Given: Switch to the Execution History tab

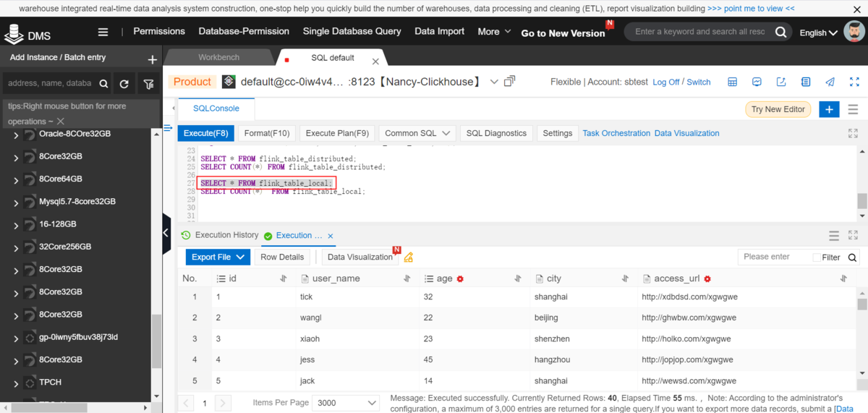Looking at the screenshot, I should click(x=220, y=235).
